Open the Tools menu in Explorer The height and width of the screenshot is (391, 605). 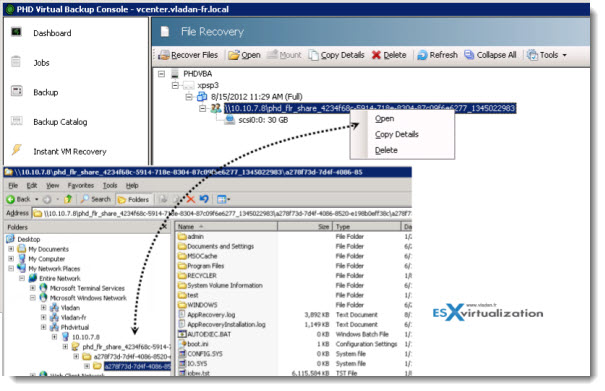(x=110, y=186)
